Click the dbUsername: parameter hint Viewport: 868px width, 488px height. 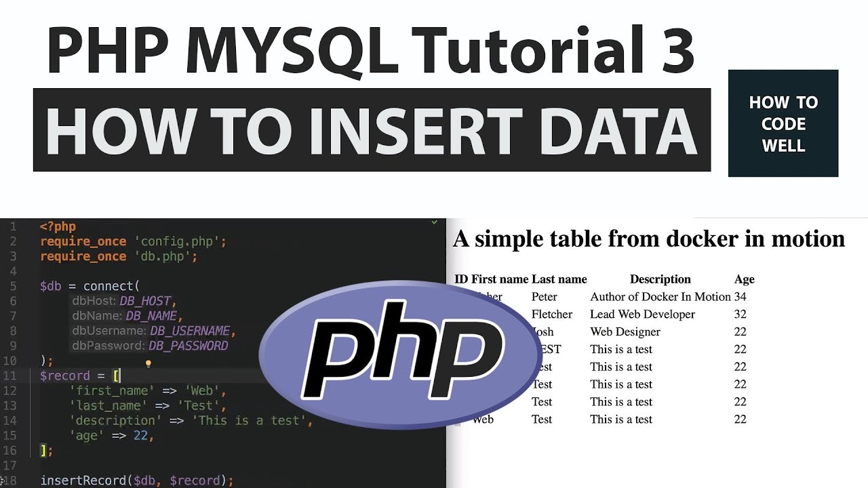pyautogui.click(x=109, y=331)
